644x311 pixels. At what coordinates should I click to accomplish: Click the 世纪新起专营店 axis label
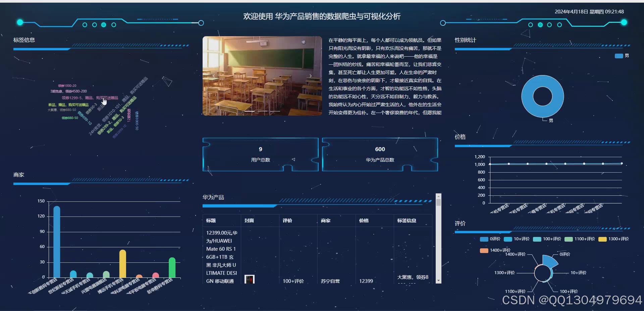point(61,286)
